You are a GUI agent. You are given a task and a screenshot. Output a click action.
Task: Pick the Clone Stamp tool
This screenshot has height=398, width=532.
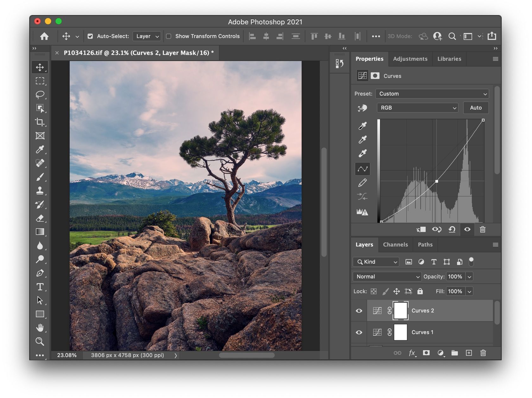(40, 191)
